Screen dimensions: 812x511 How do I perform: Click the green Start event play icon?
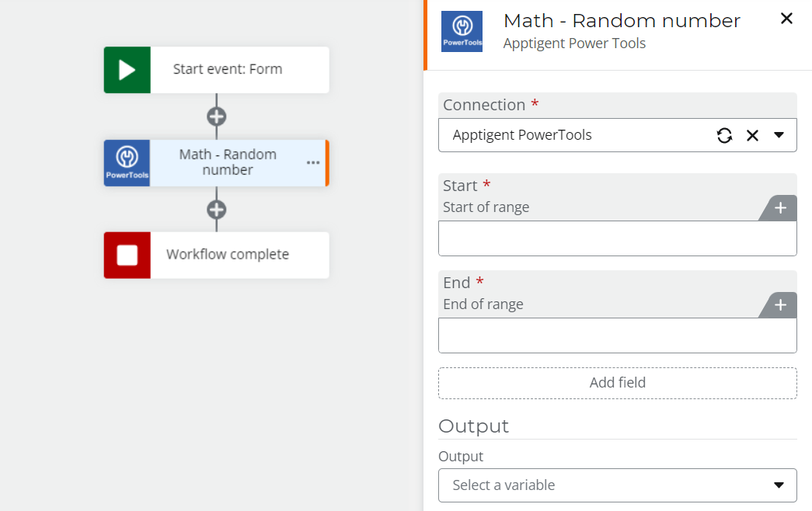126,69
